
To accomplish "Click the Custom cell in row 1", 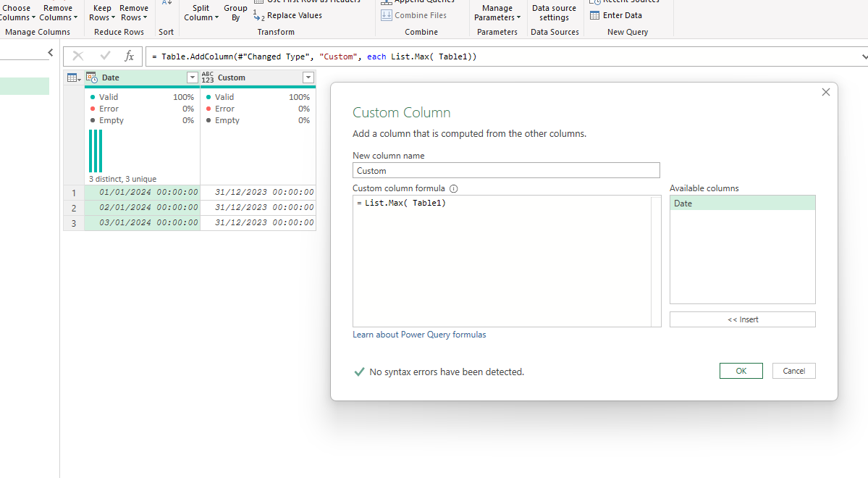I will [x=258, y=192].
